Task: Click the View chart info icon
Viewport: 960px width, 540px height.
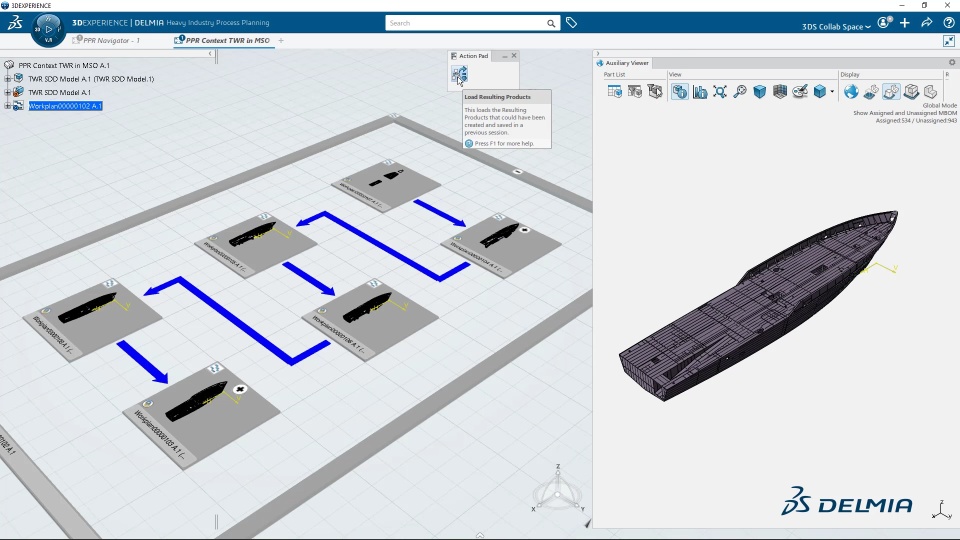Action: pyautogui.click(x=700, y=91)
